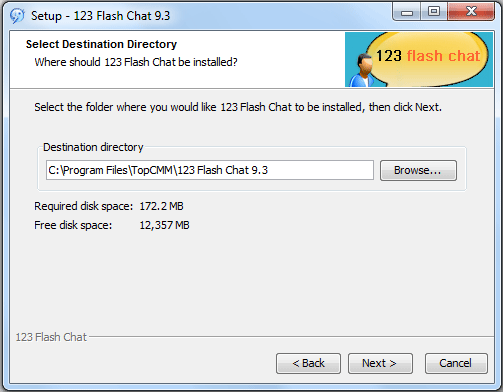503x392 pixels.
Task: Click the 123 Flash Chat footer label
Action: [x=51, y=337]
